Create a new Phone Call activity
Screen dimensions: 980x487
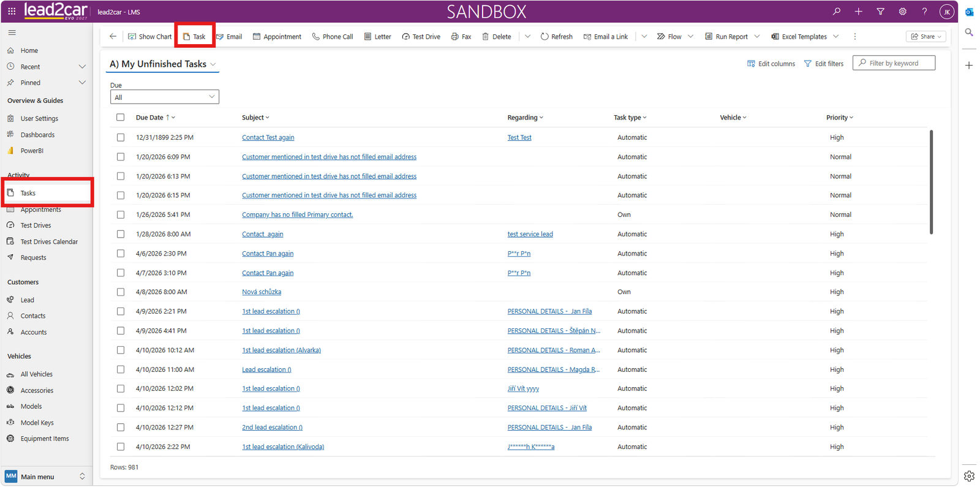pyautogui.click(x=333, y=37)
